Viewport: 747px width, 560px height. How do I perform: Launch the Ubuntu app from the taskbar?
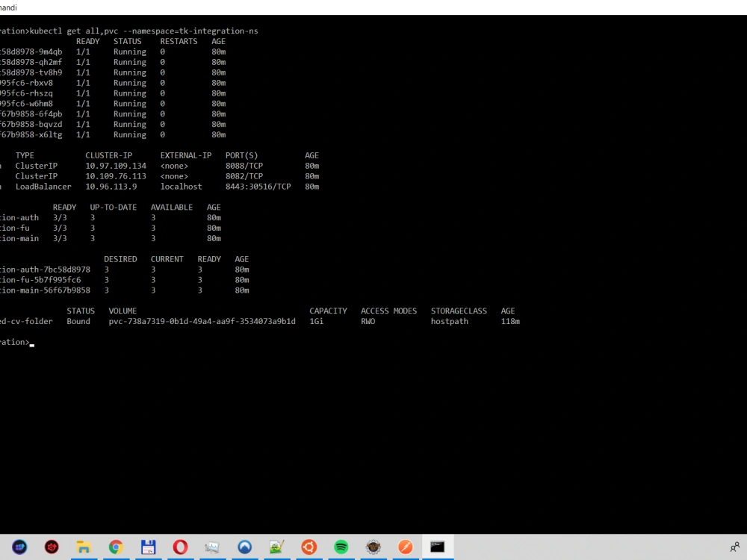coord(309,547)
